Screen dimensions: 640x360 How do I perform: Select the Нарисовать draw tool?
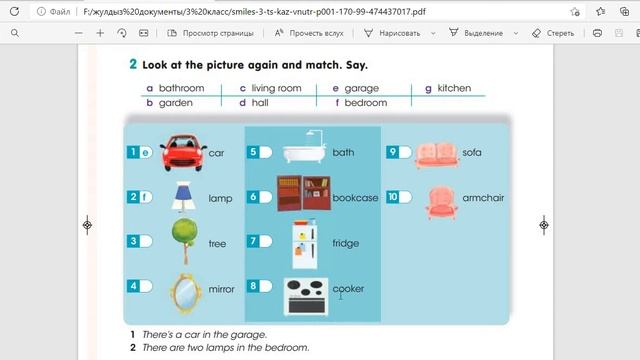[x=392, y=33]
